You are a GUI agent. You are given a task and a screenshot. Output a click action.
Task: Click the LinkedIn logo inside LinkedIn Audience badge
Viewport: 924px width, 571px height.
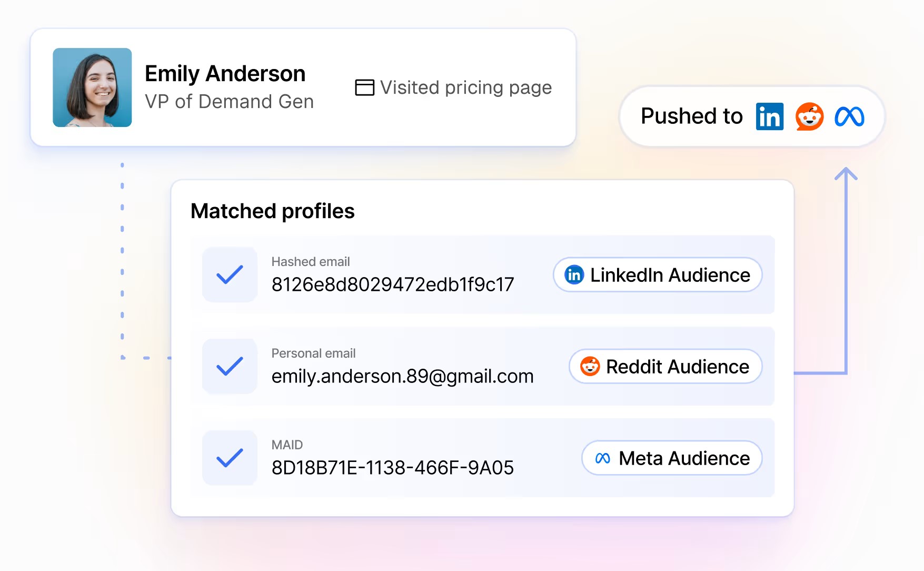574,275
